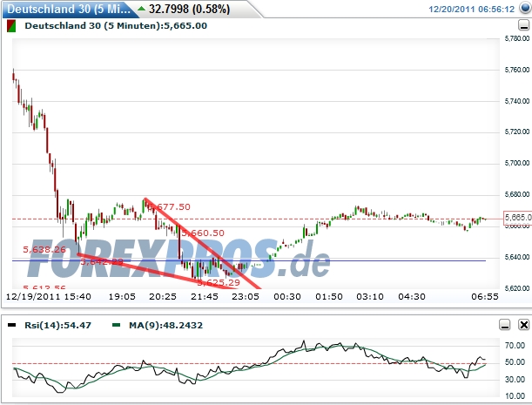Click the Deutschland 30 (5 Minuten) title
532x405 pixels.
[116, 26]
